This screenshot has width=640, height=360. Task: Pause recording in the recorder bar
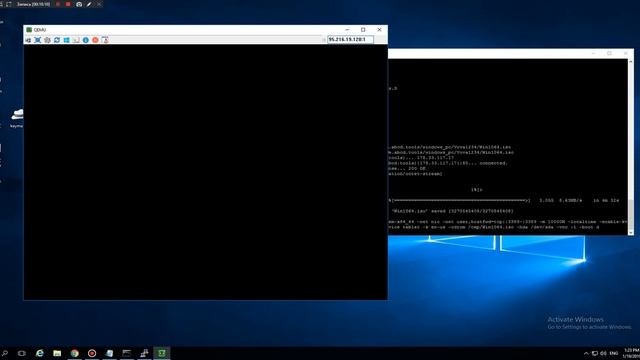[58, 4]
